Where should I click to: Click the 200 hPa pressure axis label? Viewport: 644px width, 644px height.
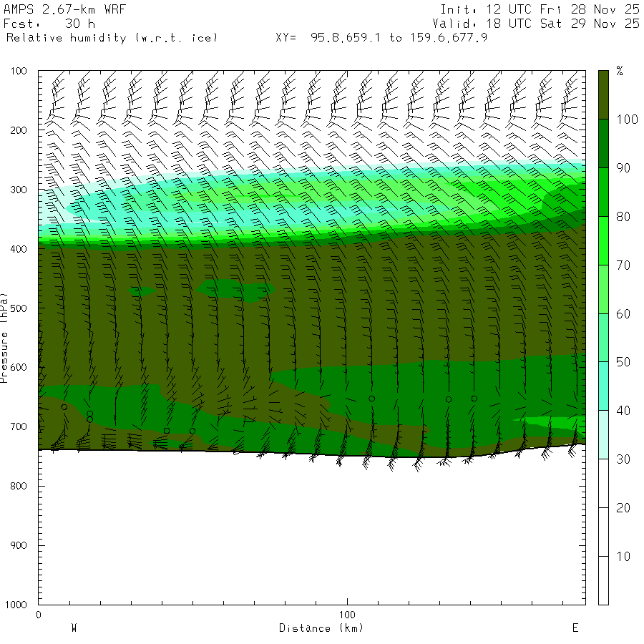coord(19,130)
